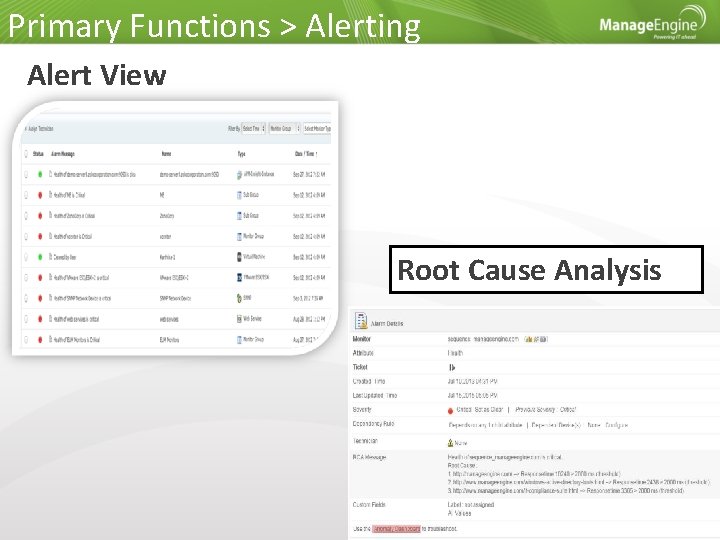The image size is (720, 540).
Task: Click the SNMP type icon
Action: coord(239,298)
